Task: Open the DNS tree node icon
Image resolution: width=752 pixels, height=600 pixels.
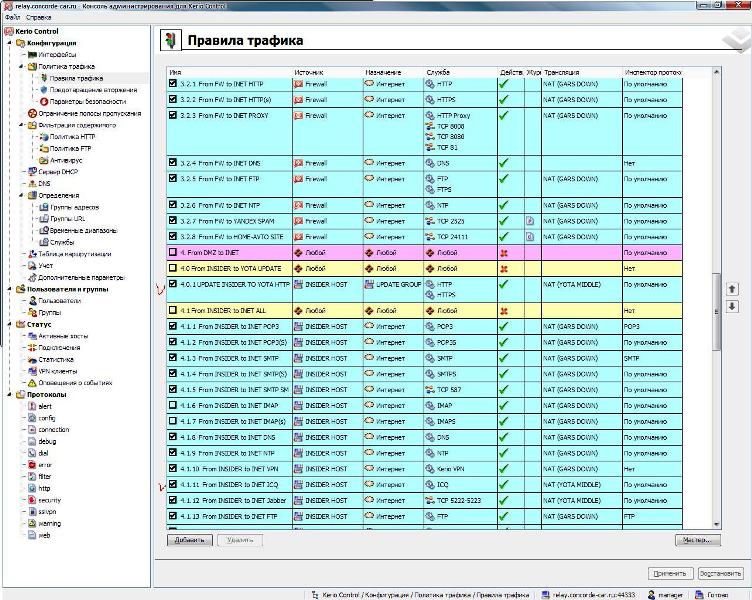Action: coord(32,184)
